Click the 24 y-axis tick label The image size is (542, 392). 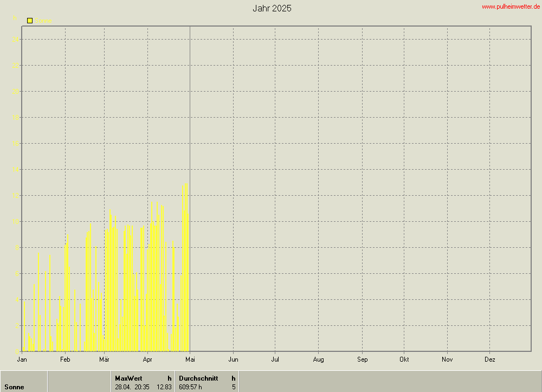[x=15, y=40]
